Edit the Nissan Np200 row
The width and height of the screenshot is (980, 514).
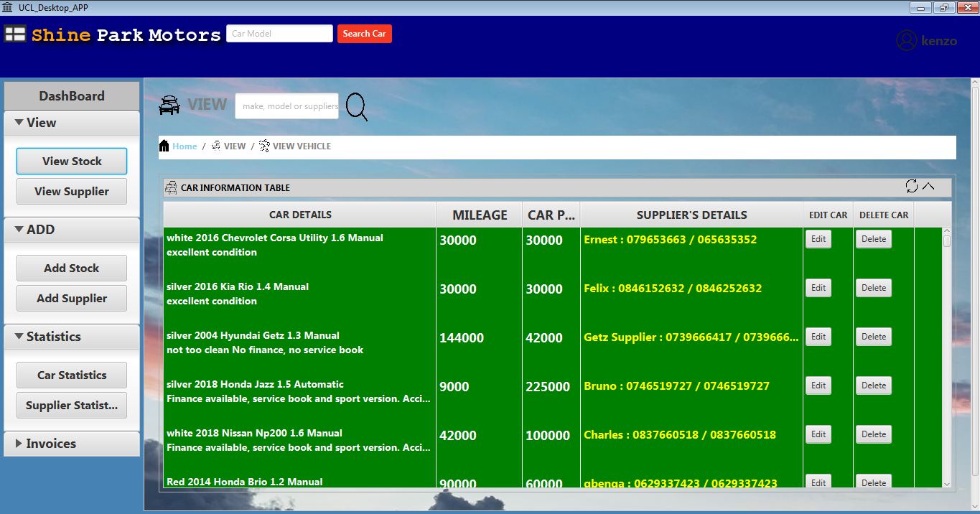(818, 434)
